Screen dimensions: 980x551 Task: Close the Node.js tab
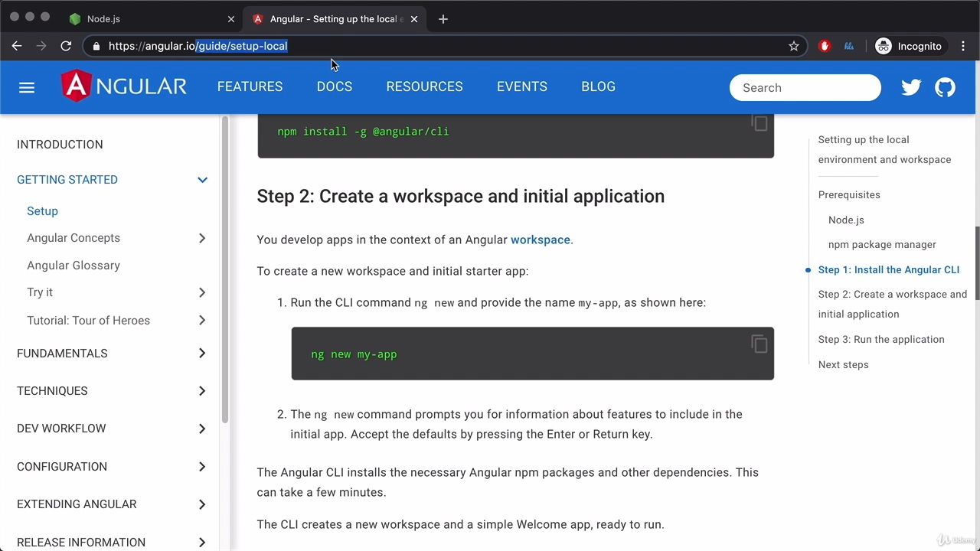point(231,18)
